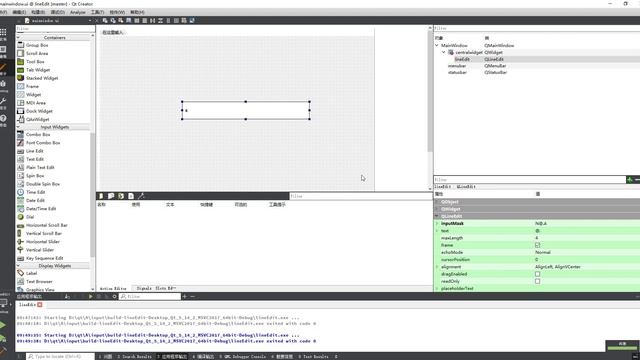
Task: Select the statusbar row in object tree
Action: [x=537, y=72]
